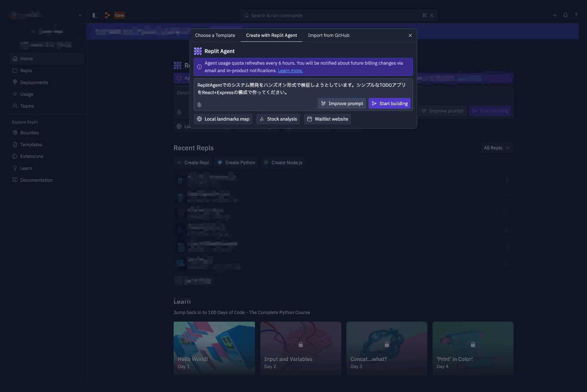Open Usage page in sidebar
587x392 pixels.
tap(47, 94)
